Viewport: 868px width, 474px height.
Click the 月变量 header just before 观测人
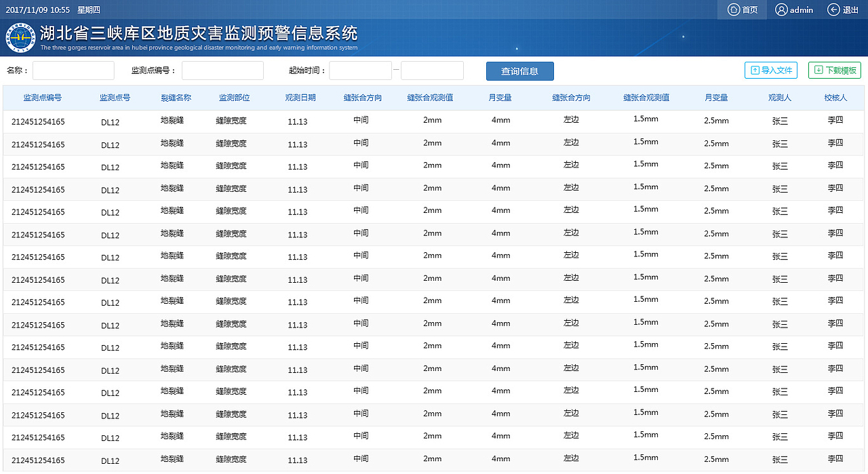coord(716,98)
